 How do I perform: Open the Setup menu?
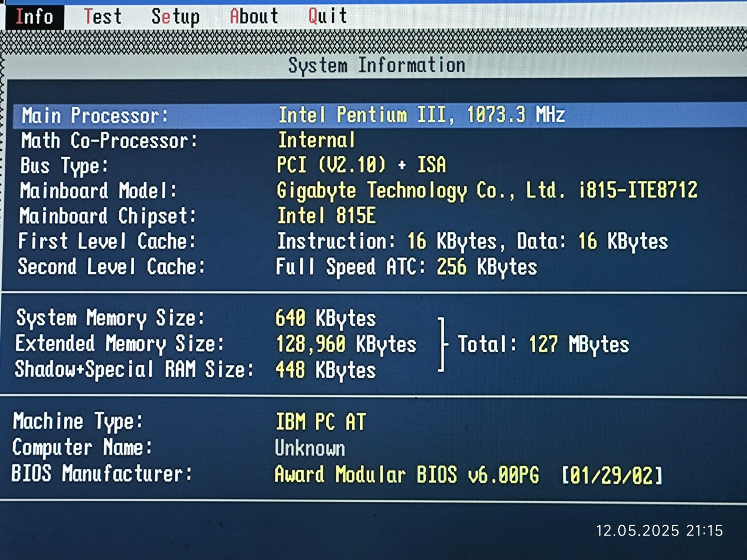175,17
